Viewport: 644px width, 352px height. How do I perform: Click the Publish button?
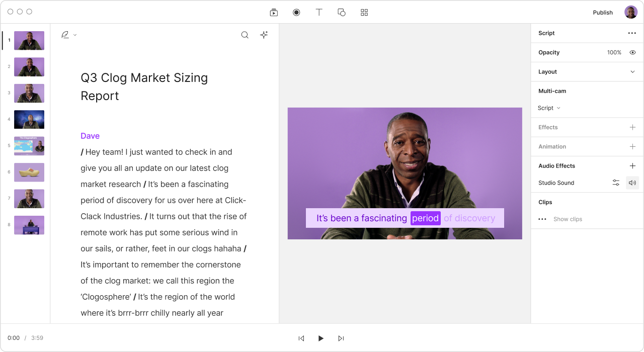[603, 13]
